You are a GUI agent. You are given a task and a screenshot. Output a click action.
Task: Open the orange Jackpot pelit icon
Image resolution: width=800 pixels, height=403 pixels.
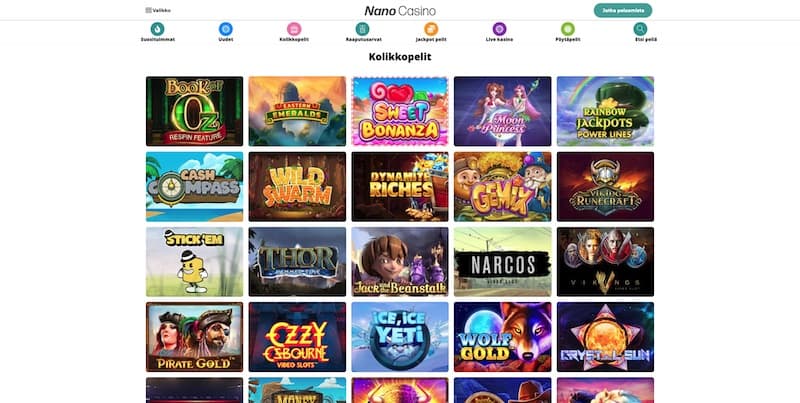(431, 29)
